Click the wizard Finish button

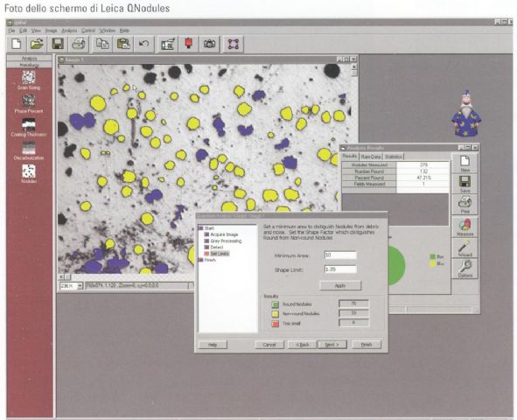367,345
